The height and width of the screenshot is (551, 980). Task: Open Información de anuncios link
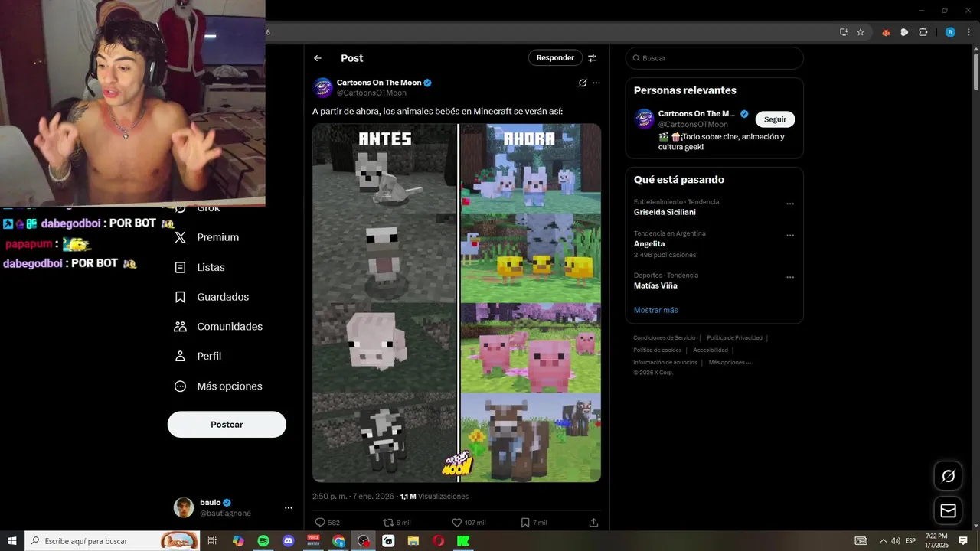(x=665, y=362)
